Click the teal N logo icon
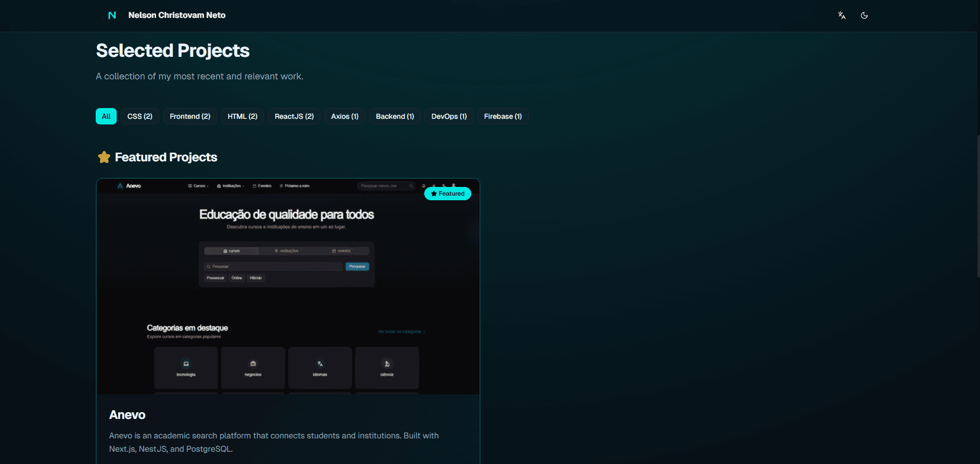 tap(112, 15)
